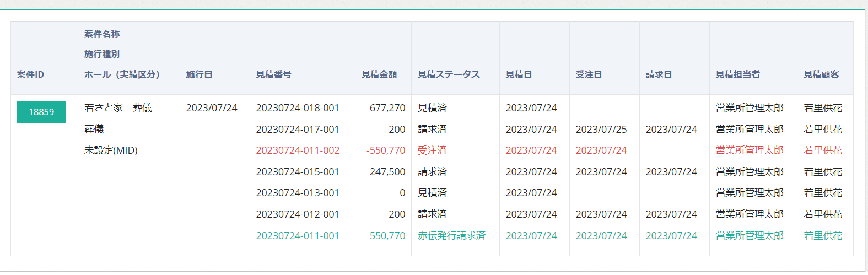Open estimate number 20230724-018-001

[298, 108]
